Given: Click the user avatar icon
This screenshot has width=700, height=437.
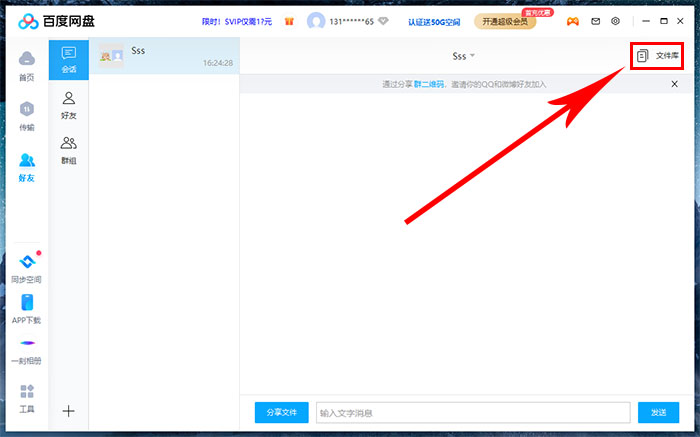Looking at the screenshot, I should click(316, 21).
